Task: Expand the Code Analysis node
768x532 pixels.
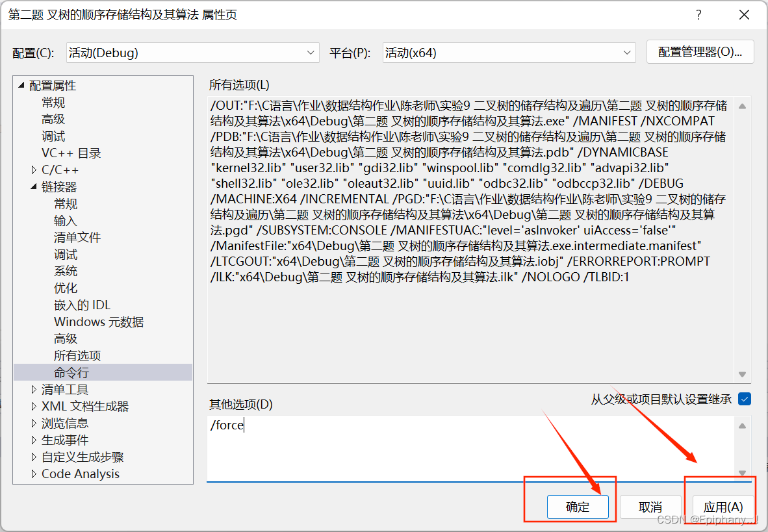Action: tap(33, 474)
